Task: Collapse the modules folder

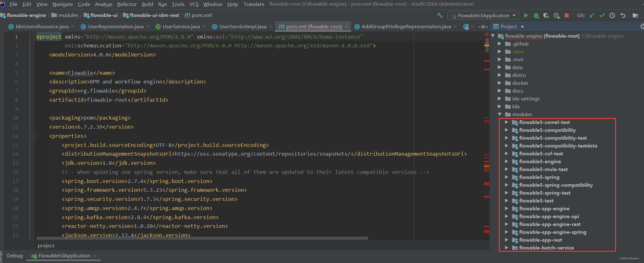Action: click(x=499, y=115)
